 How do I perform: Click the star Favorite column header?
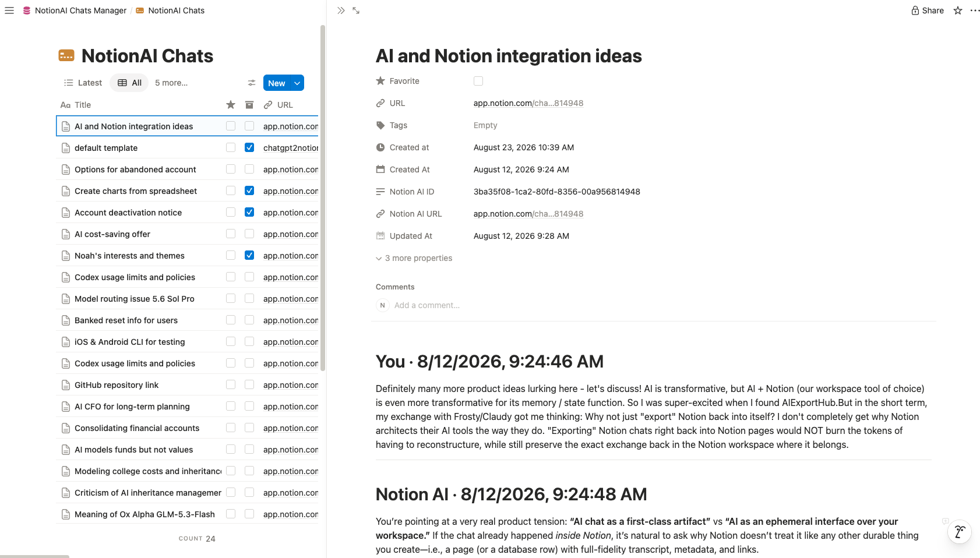[x=231, y=105]
